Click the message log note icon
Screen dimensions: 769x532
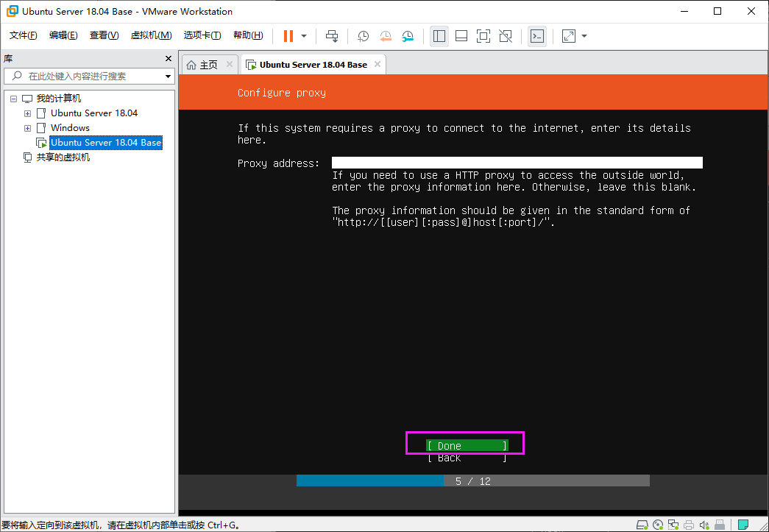pyautogui.click(x=743, y=525)
